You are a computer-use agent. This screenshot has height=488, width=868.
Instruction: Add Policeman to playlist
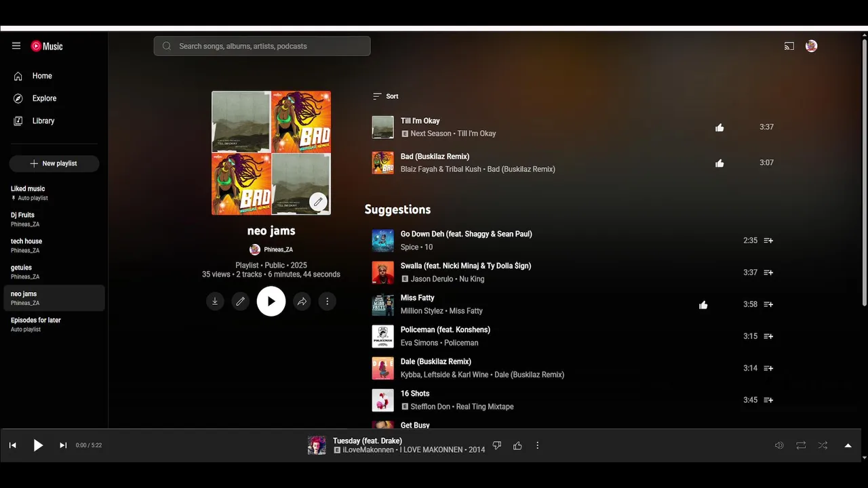[768, 336]
